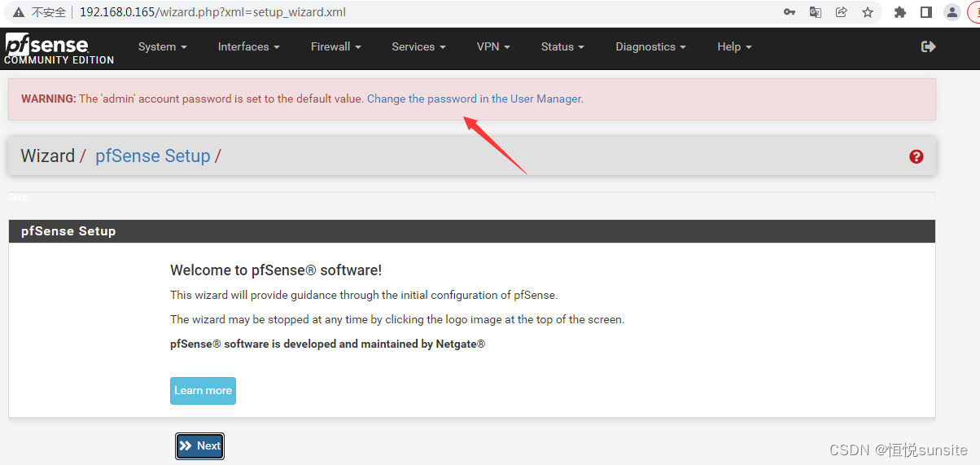Screen dimensions: 980x465
Task: Click the translate page icon
Action: click(816, 12)
